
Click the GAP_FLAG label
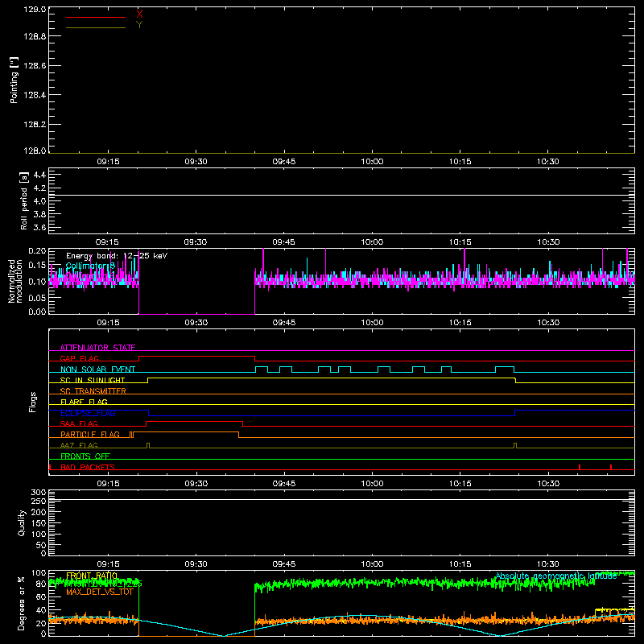click(79, 358)
